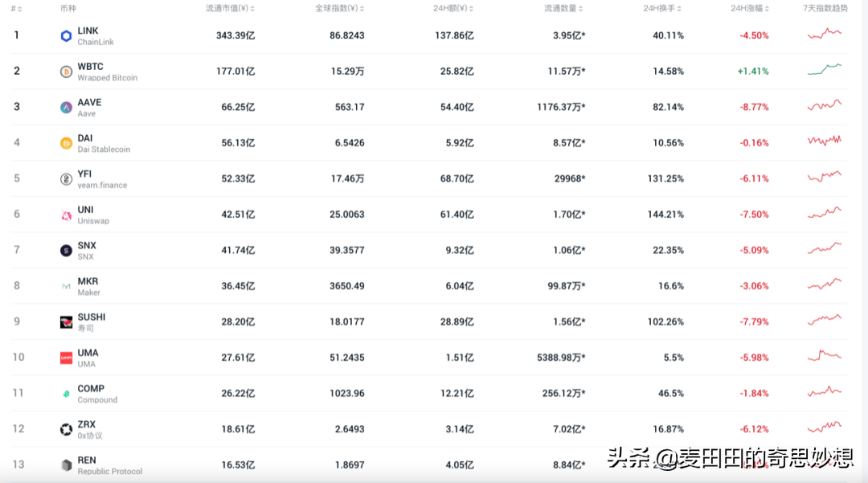The width and height of the screenshot is (868, 483).
Task: Select the SNX table row
Action: 429,250
